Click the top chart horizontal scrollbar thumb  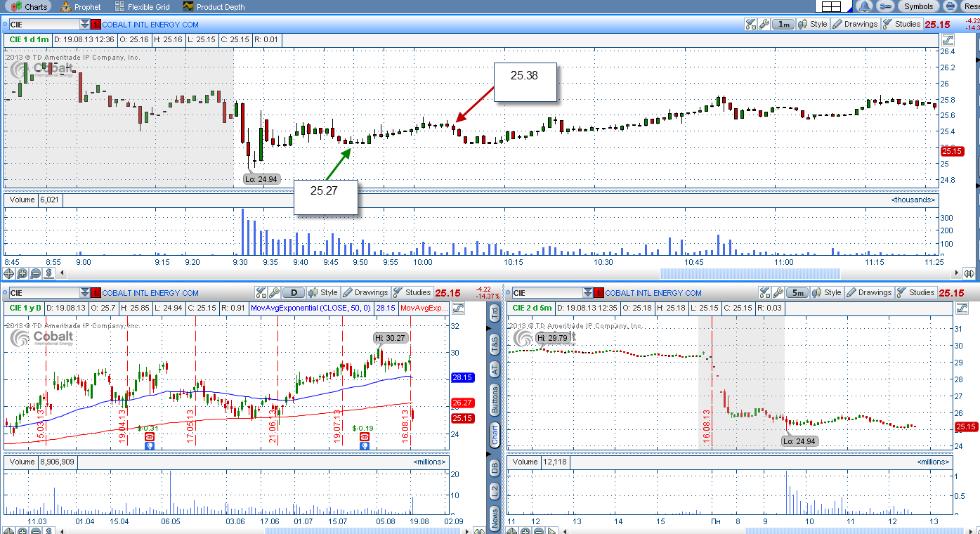tap(750, 273)
